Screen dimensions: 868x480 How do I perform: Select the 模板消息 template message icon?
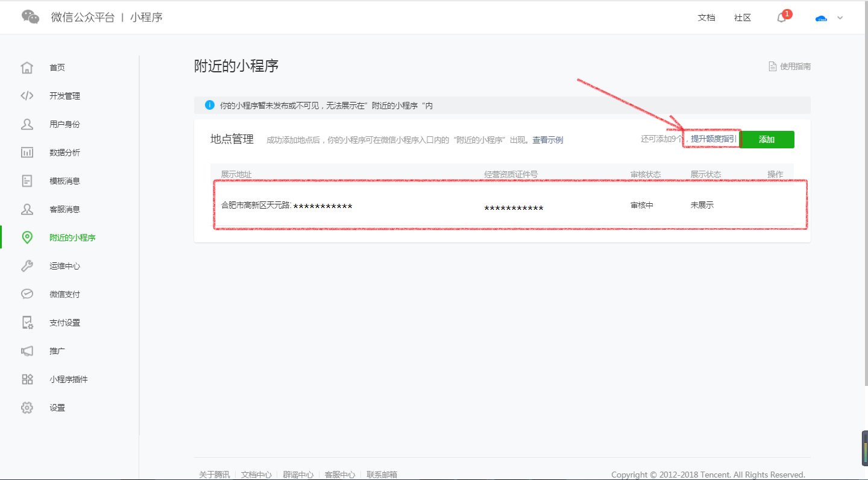[x=27, y=180]
